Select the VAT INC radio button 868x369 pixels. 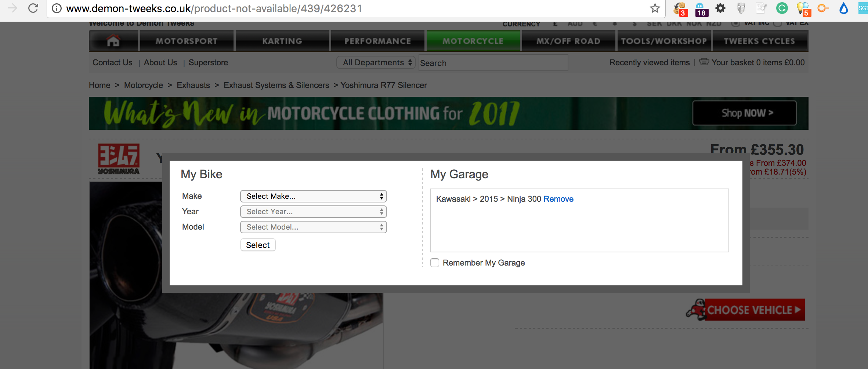[736, 23]
